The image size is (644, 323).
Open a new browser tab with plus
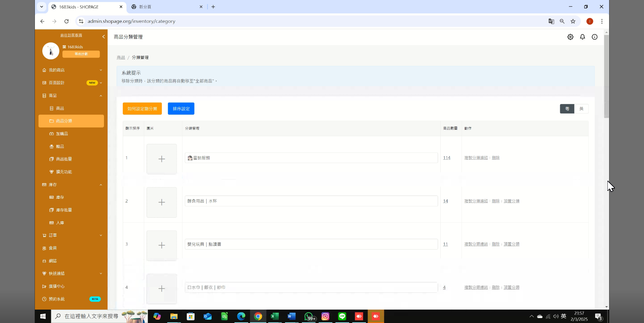(x=213, y=7)
